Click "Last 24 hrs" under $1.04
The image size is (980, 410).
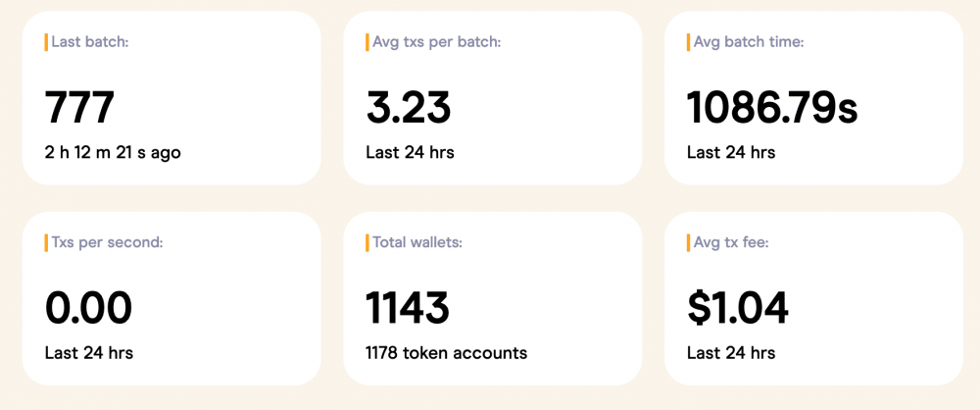(731, 352)
